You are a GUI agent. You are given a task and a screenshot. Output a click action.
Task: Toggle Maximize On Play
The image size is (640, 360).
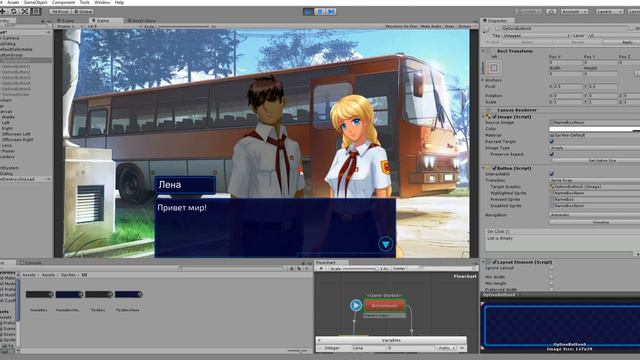(x=401, y=26)
